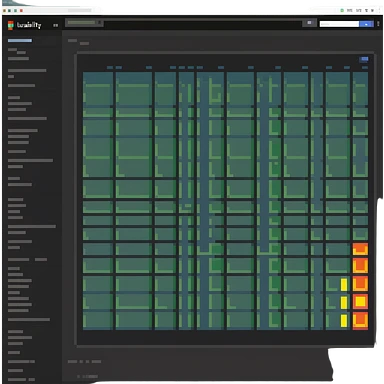
Task: Click the first column header label in grid
Action: [x=110, y=68]
